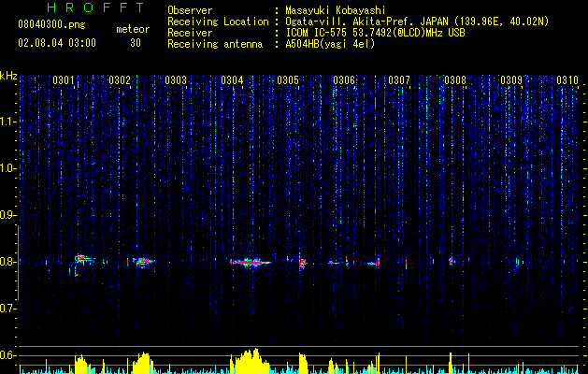Click the 0.6 frequency axis label
Image resolution: width=588 pixels, height=374 pixels.
click(x=7, y=355)
